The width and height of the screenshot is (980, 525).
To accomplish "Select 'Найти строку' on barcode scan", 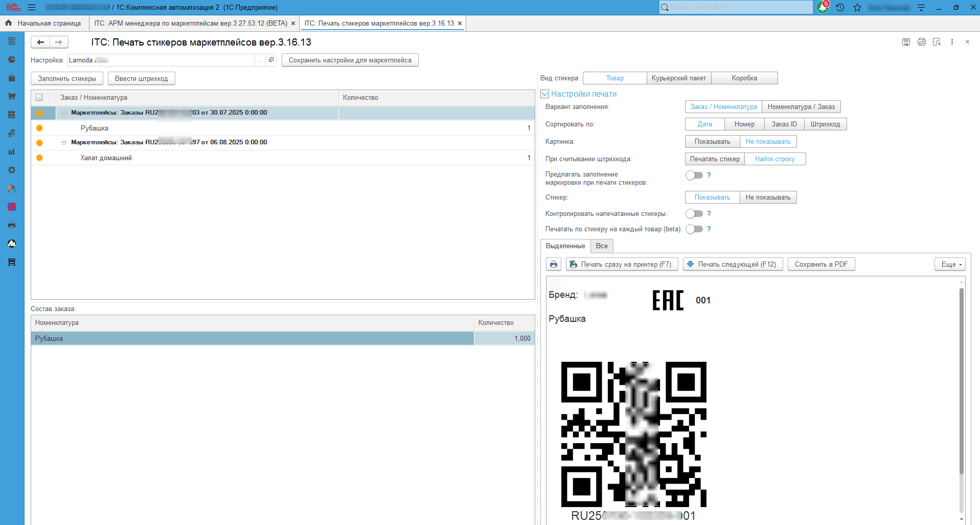I will [x=774, y=159].
